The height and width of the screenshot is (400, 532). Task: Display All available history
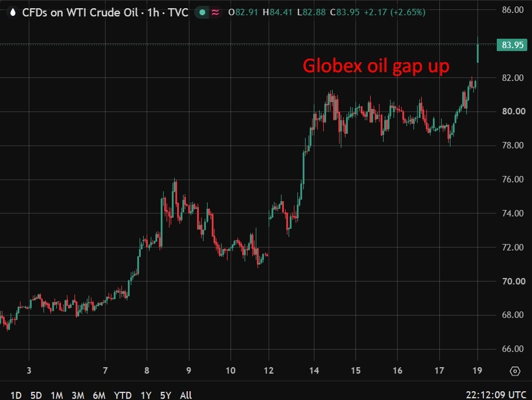(x=185, y=395)
